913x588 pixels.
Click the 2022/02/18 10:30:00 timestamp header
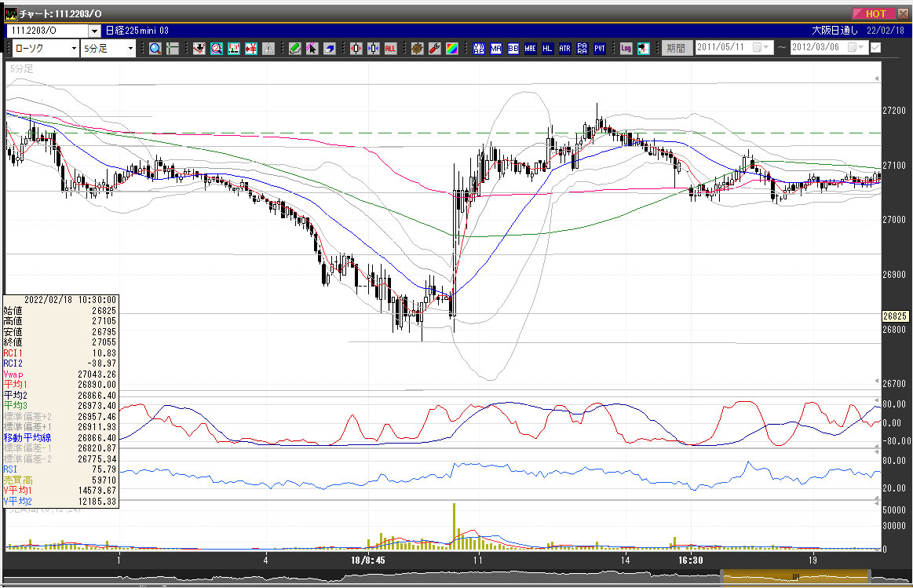coord(71,300)
